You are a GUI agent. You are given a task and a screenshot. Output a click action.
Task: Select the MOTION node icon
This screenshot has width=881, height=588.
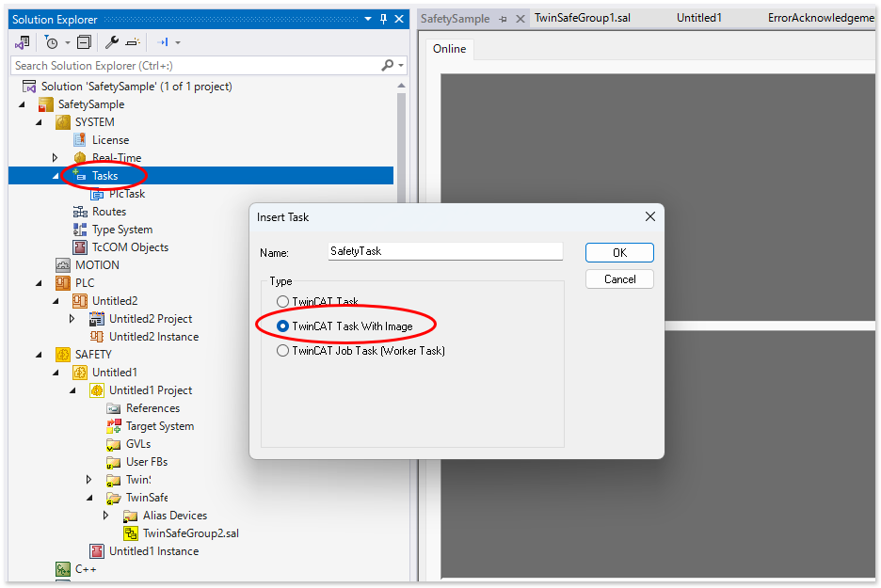coord(63,265)
